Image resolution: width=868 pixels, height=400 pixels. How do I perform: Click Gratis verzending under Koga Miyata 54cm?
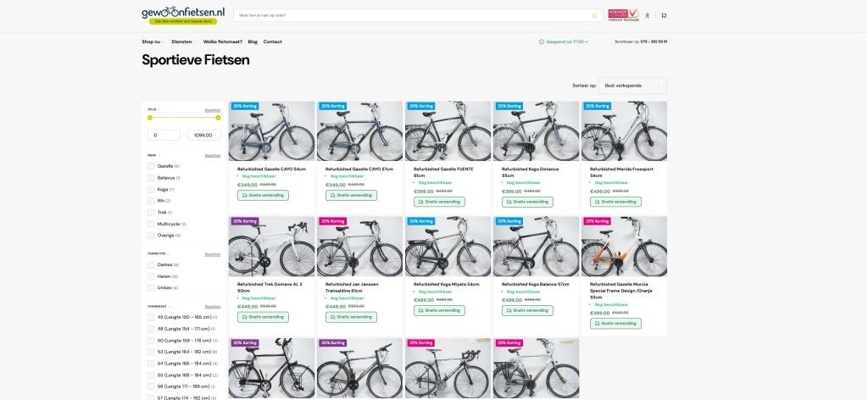[x=440, y=310]
